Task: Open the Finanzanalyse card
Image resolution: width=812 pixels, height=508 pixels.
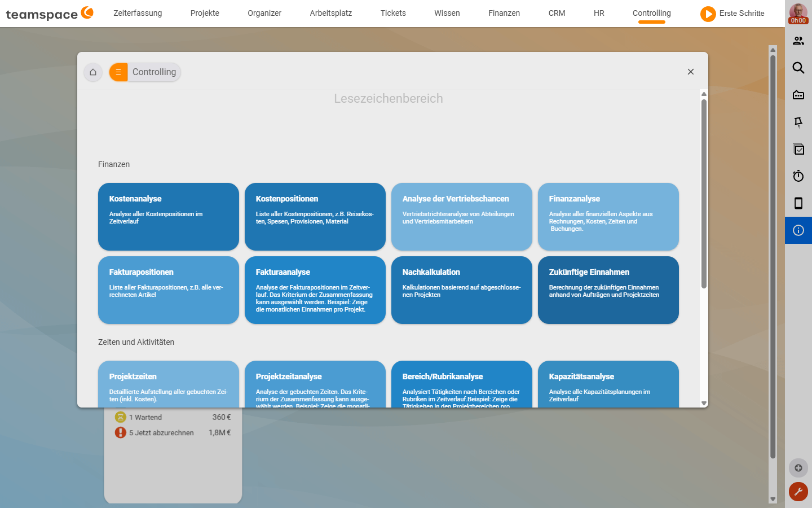Action: pos(608,217)
